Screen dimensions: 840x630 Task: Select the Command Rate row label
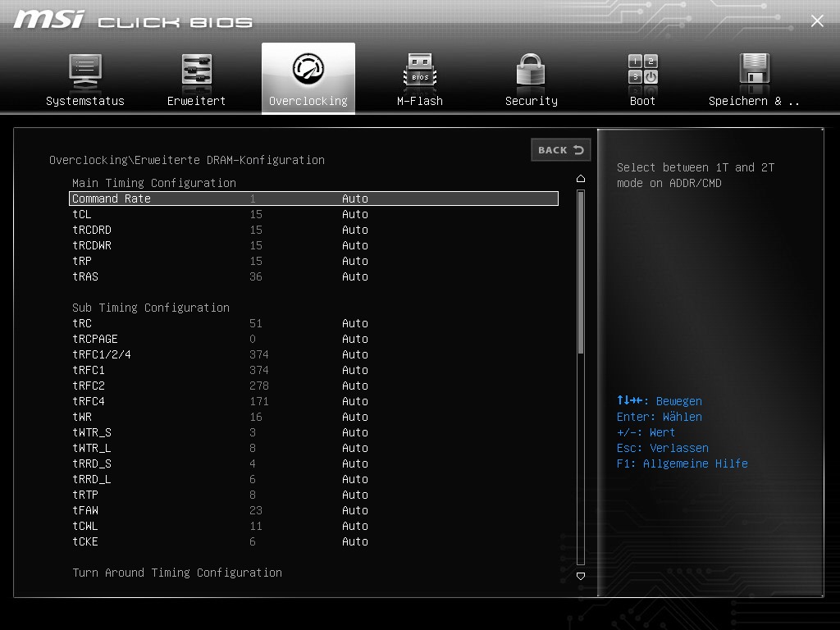112,199
